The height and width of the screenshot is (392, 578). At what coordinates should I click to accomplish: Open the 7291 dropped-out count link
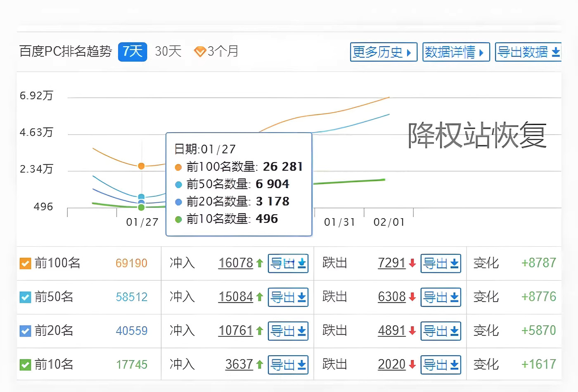tap(391, 263)
